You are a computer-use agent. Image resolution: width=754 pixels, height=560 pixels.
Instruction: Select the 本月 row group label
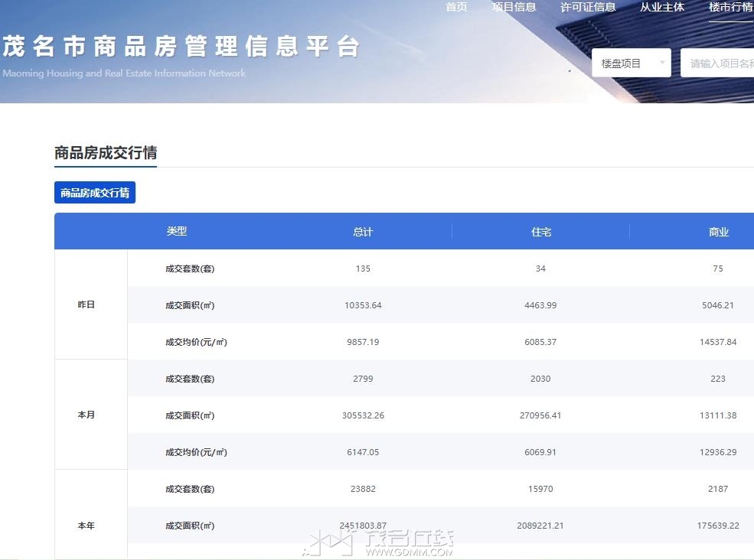pyautogui.click(x=86, y=415)
